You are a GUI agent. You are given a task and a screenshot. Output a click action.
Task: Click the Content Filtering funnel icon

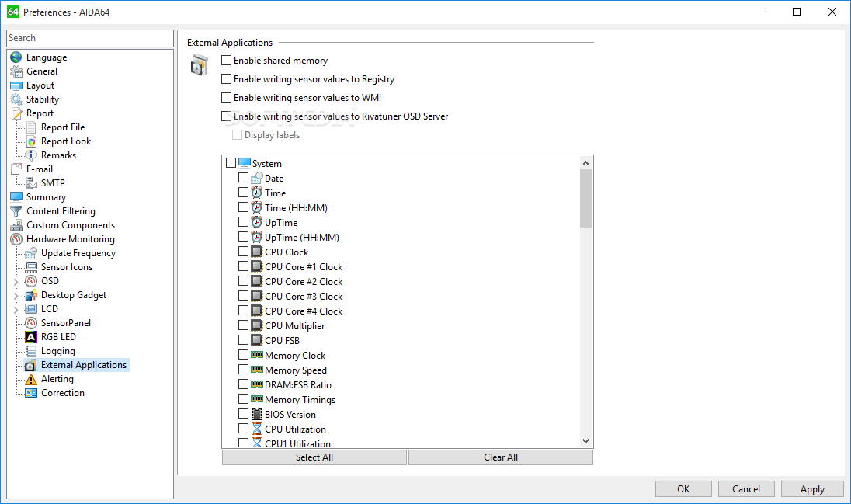[x=16, y=211]
